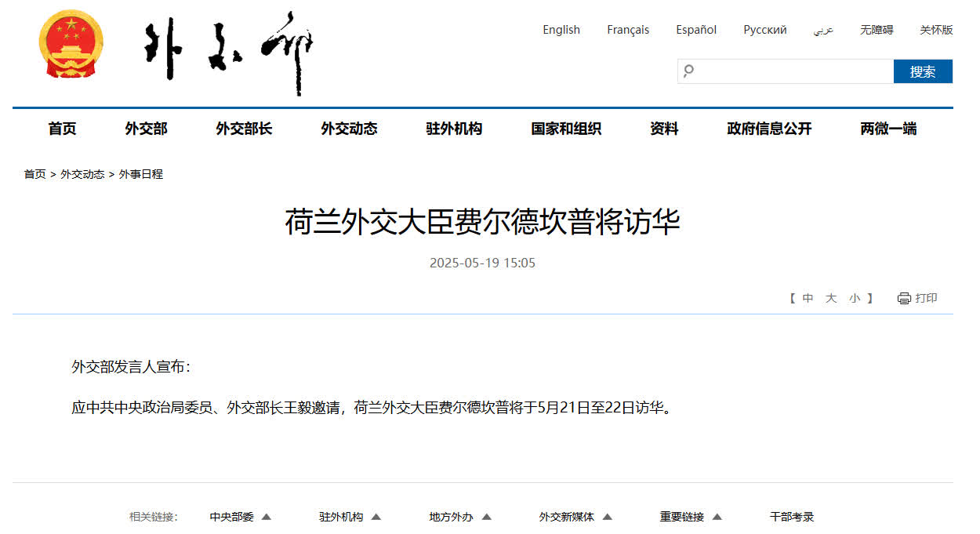Set font size to 小 (small)
Screen dimensions: 980x534
click(x=855, y=298)
